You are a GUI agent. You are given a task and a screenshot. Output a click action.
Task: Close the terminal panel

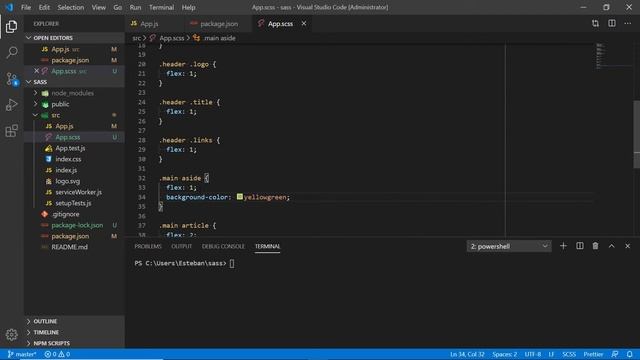[628, 246]
